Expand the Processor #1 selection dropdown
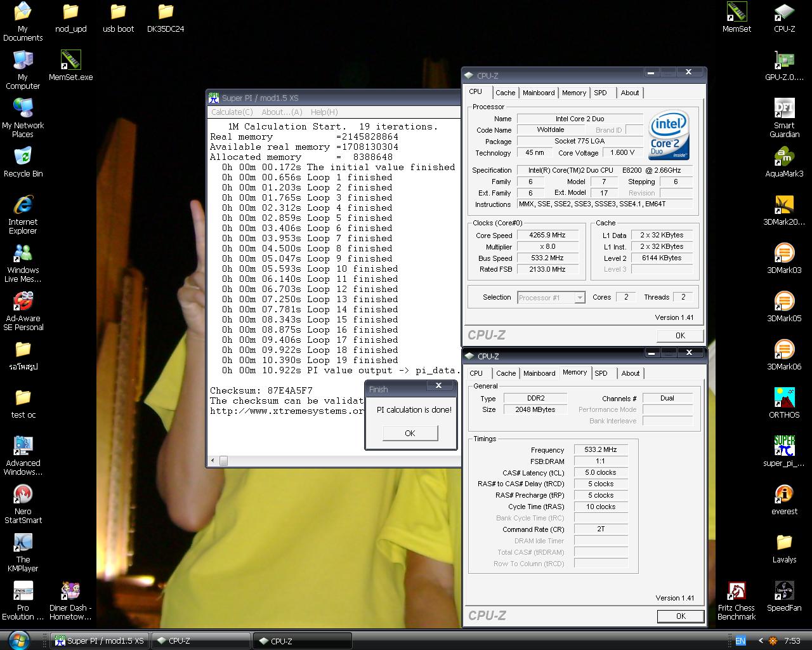This screenshot has width=812, height=650. (579, 298)
